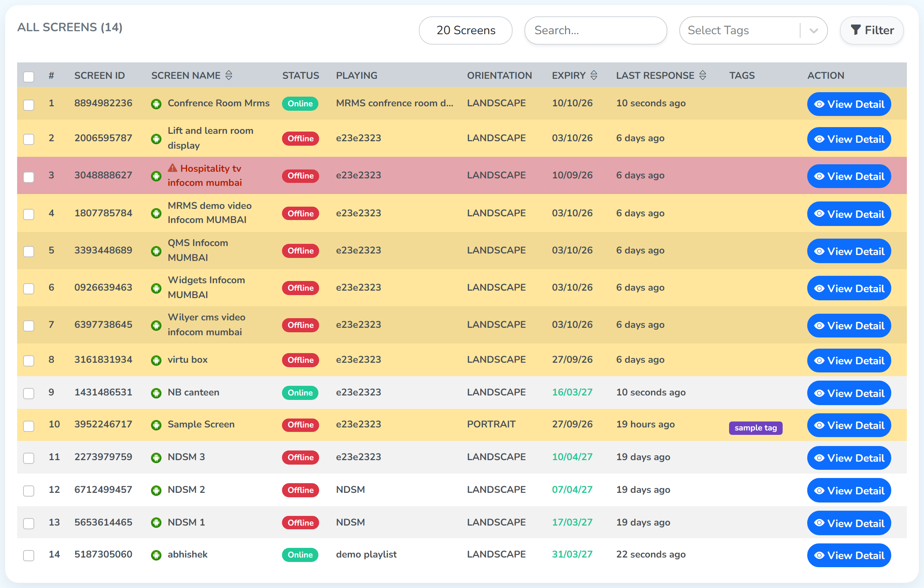Image resolution: width=924 pixels, height=588 pixels.
Task: Click 'demo playlist' in the Playing column
Action: click(366, 554)
